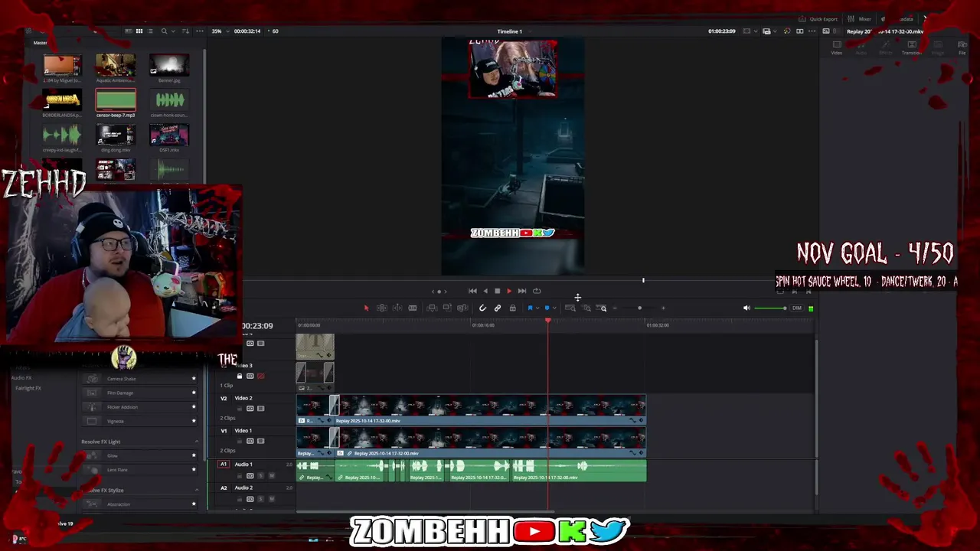Viewport: 980px width, 551px height.
Task: Switch media pool to list view
Action: [151, 31]
